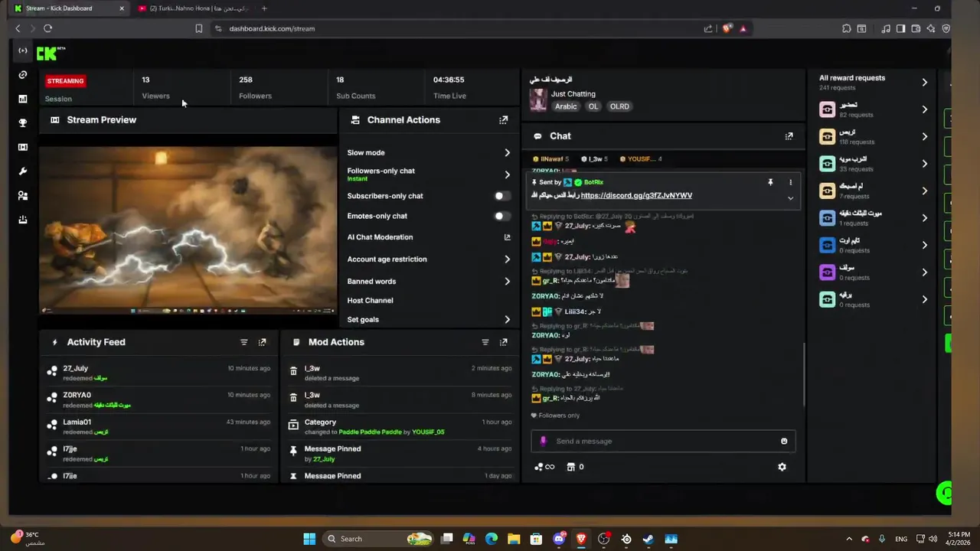
Task: Open Steam from the taskbar
Action: coord(648,539)
